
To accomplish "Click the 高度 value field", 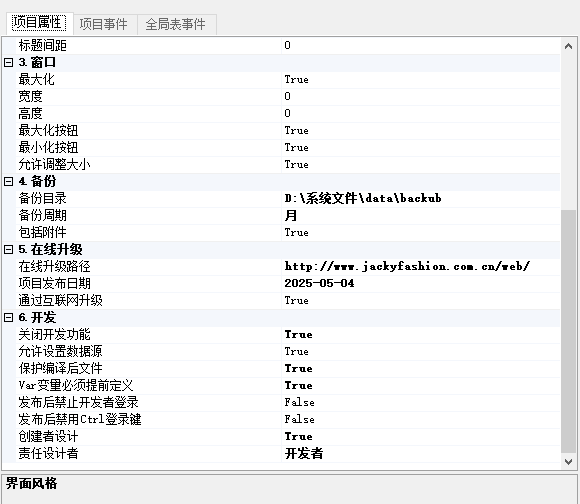I will pyautogui.click(x=421, y=114).
